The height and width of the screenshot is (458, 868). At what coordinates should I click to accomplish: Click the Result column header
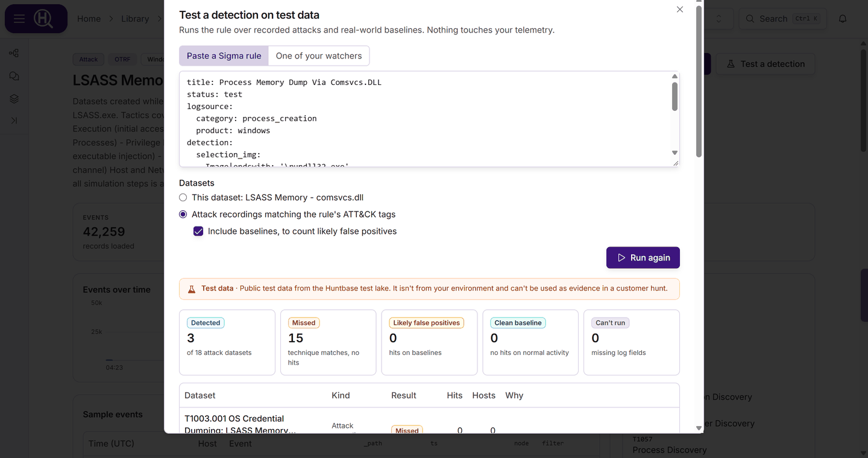click(404, 395)
